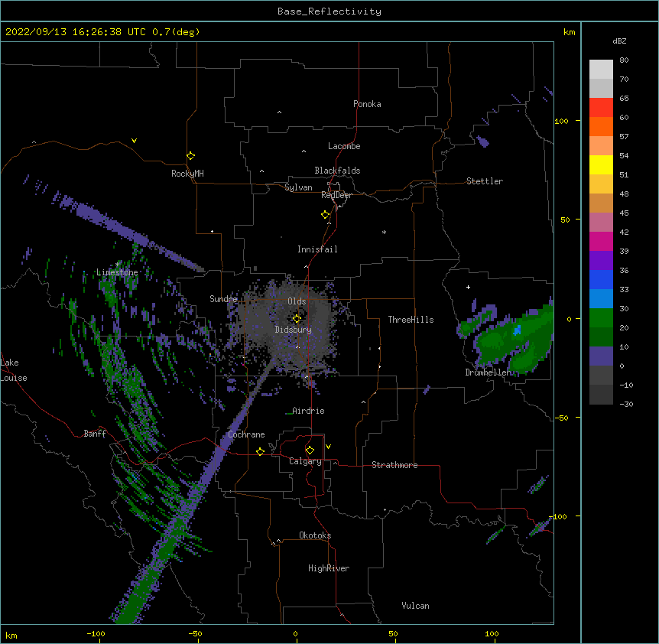Click the yellow radar site marker near Olds
The image size is (659, 644).
pos(297,319)
